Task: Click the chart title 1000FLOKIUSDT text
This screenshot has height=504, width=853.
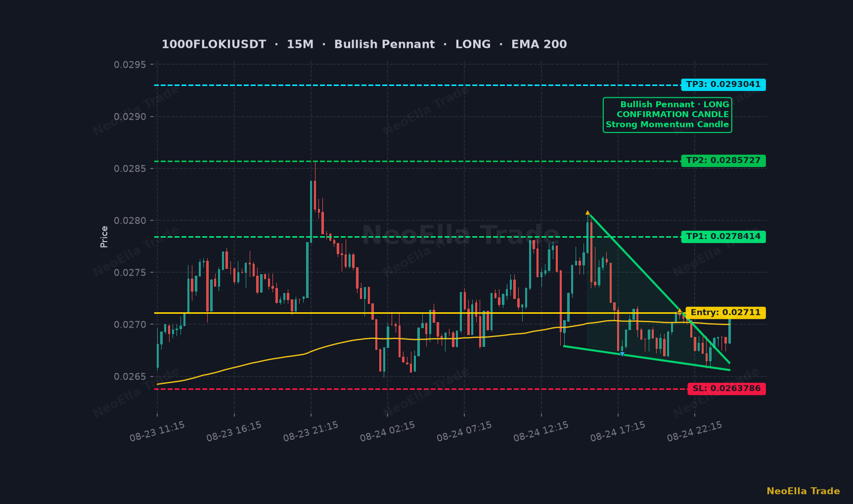Action: pos(214,44)
